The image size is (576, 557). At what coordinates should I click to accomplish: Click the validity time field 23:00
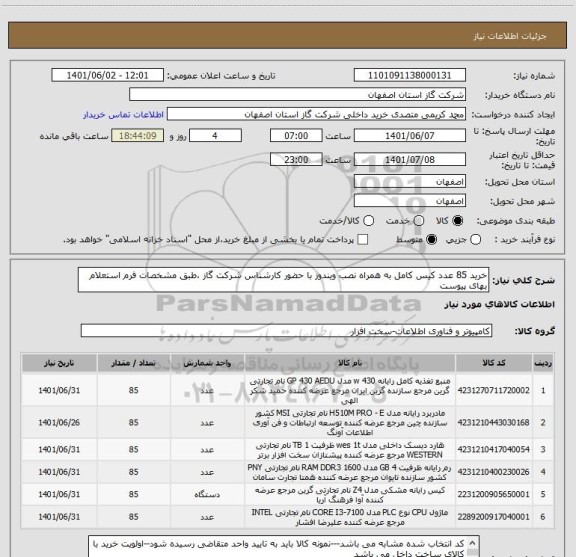pyautogui.click(x=296, y=159)
